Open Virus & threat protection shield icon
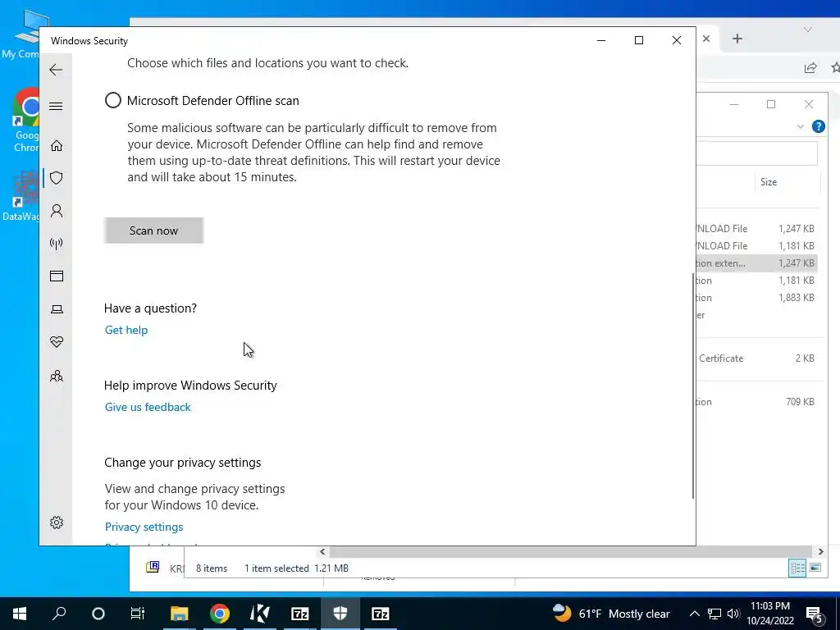This screenshot has height=630, width=840. click(57, 178)
